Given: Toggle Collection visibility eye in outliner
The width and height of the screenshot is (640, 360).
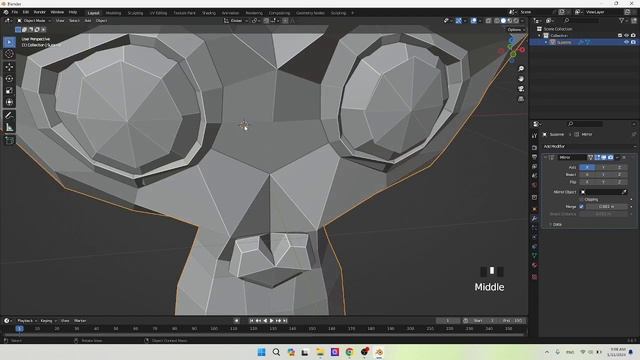Looking at the screenshot, I should click(x=626, y=36).
